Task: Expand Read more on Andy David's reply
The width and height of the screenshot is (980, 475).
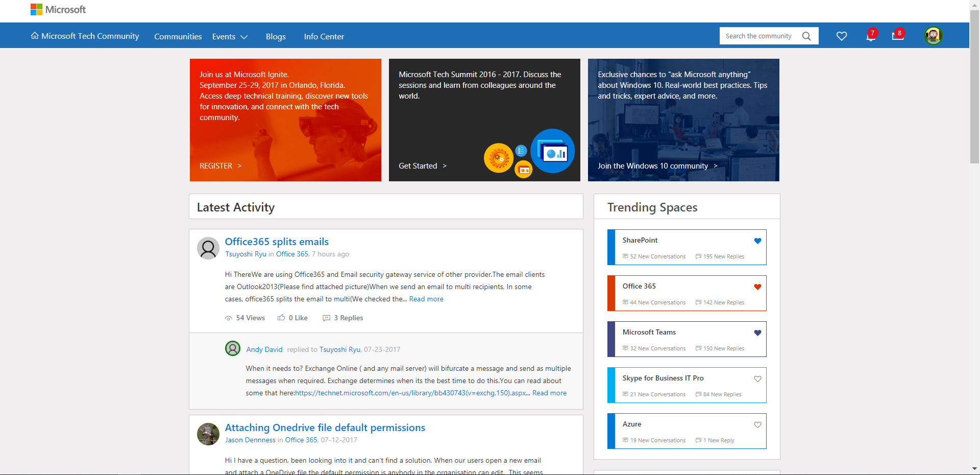Action: point(549,393)
